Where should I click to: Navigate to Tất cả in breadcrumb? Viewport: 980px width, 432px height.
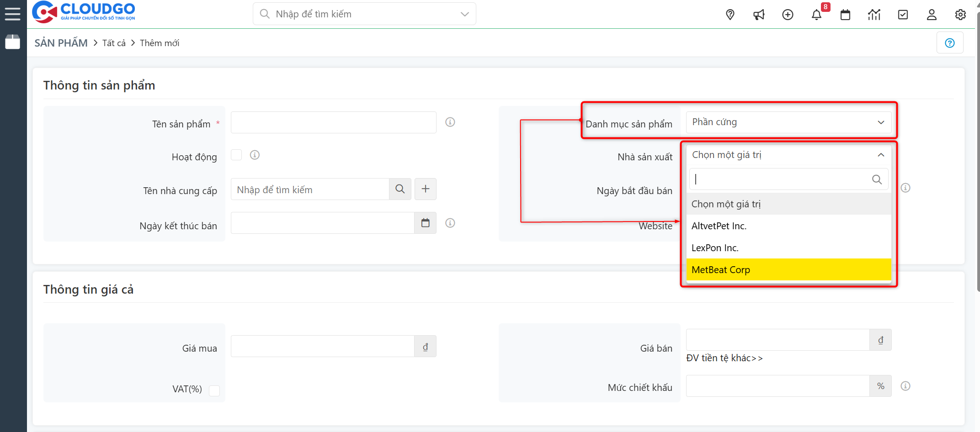pyautogui.click(x=113, y=42)
